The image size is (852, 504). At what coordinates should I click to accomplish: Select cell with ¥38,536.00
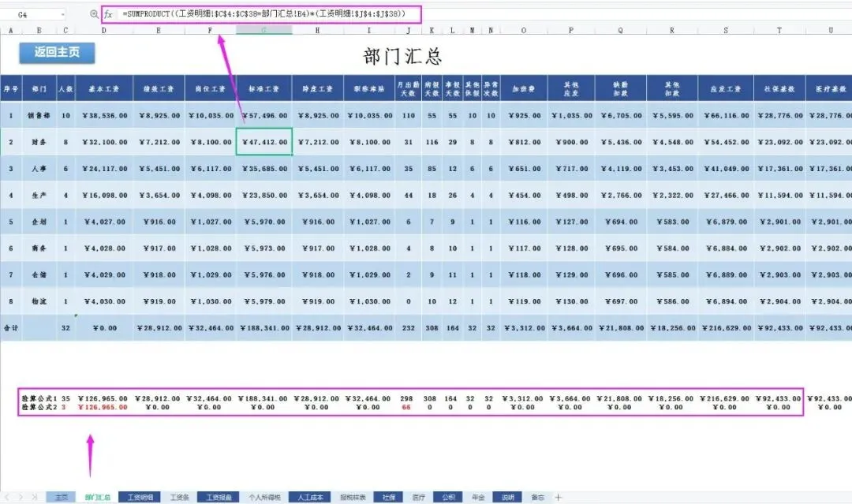[x=104, y=115]
